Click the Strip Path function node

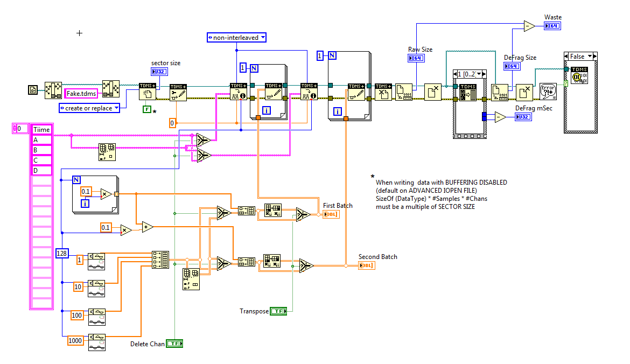point(53,90)
